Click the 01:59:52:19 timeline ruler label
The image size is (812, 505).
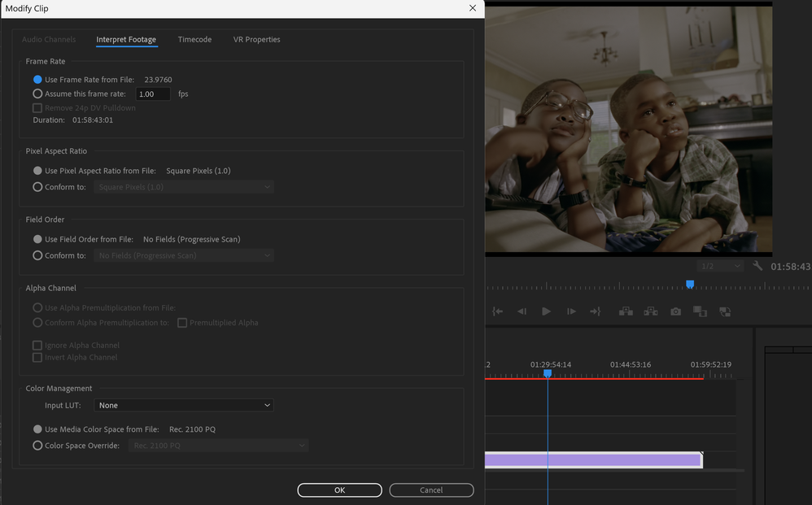point(710,364)
